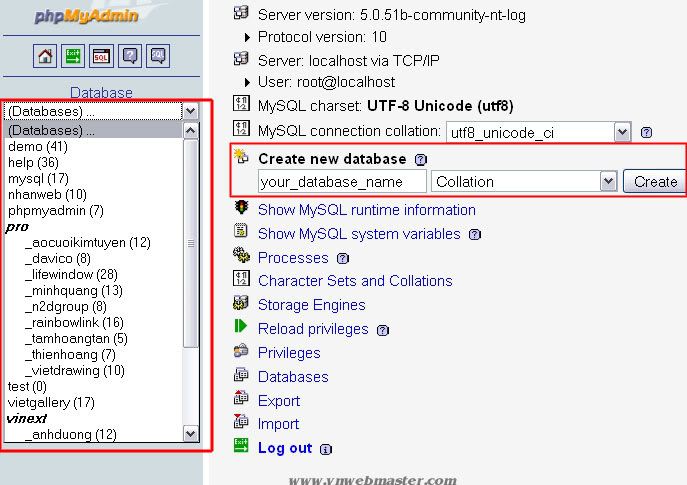This screenshot has height=485, width=687.
Task: Click the Home icon in the sidebar
Action: [x=45, y=56]
